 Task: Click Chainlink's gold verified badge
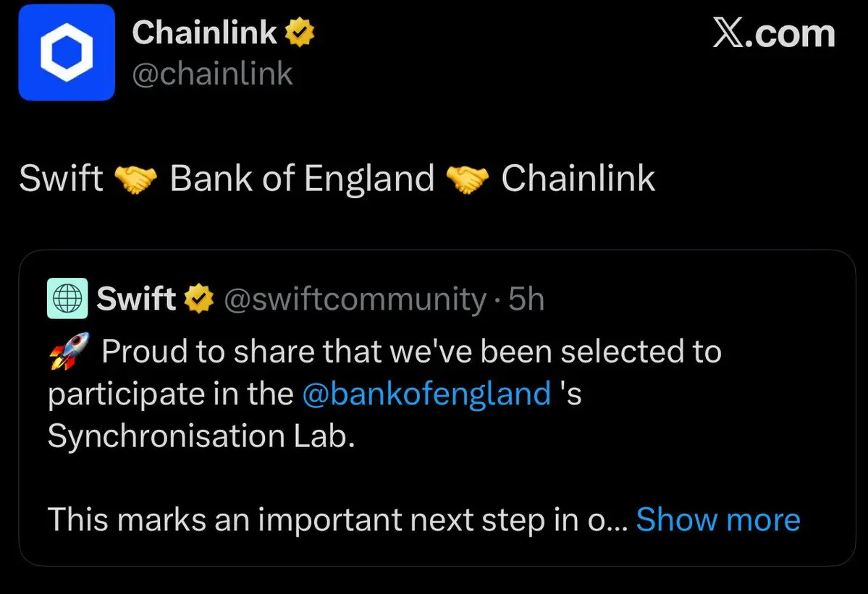[299, 33]
